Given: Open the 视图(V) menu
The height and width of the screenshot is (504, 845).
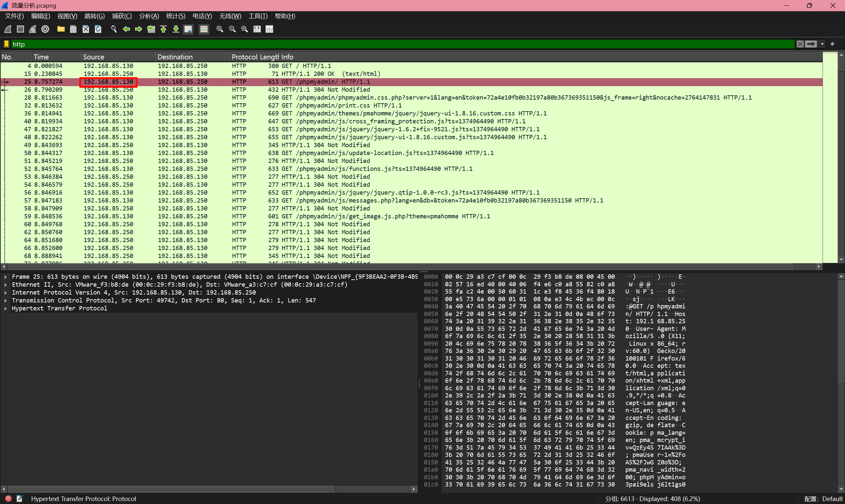Looking at the screenshot, I should 67,16.
